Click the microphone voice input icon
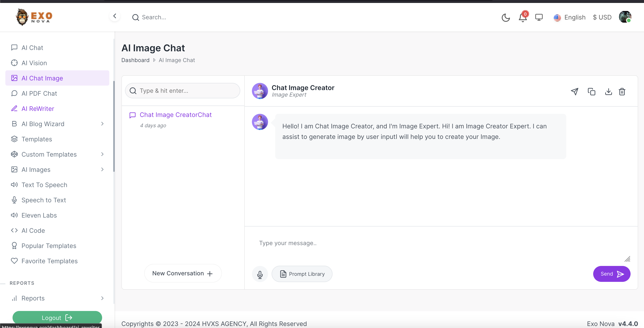The image size is (644, 328). click(260, 274)
